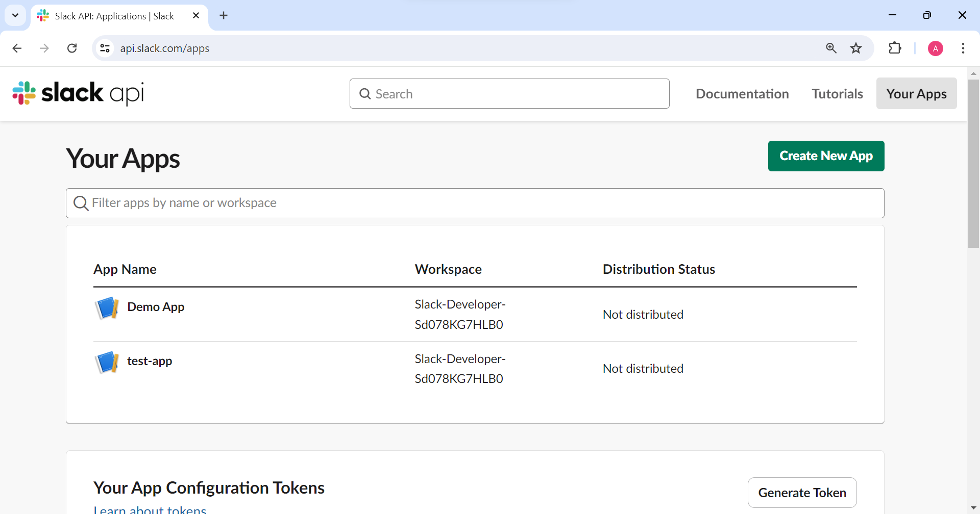Open the test-app icon
Screen dimensions: 980x514
coord(107,362)
